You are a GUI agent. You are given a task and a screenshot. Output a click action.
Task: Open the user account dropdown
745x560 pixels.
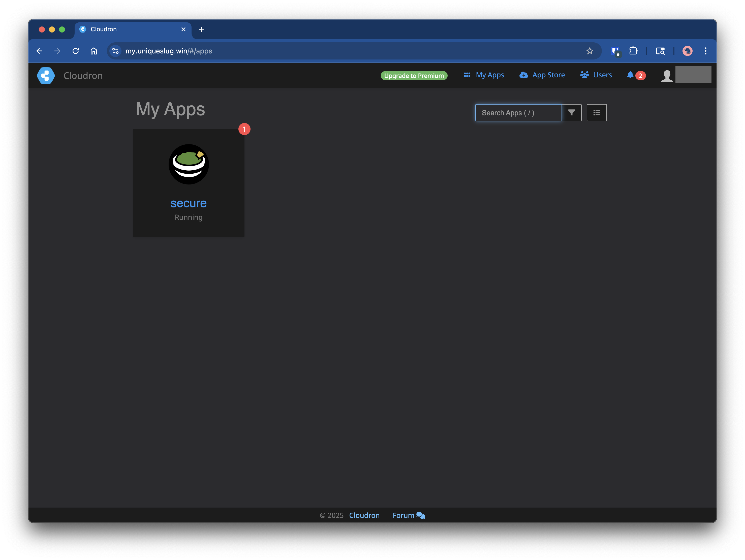[x=693, y=75]
